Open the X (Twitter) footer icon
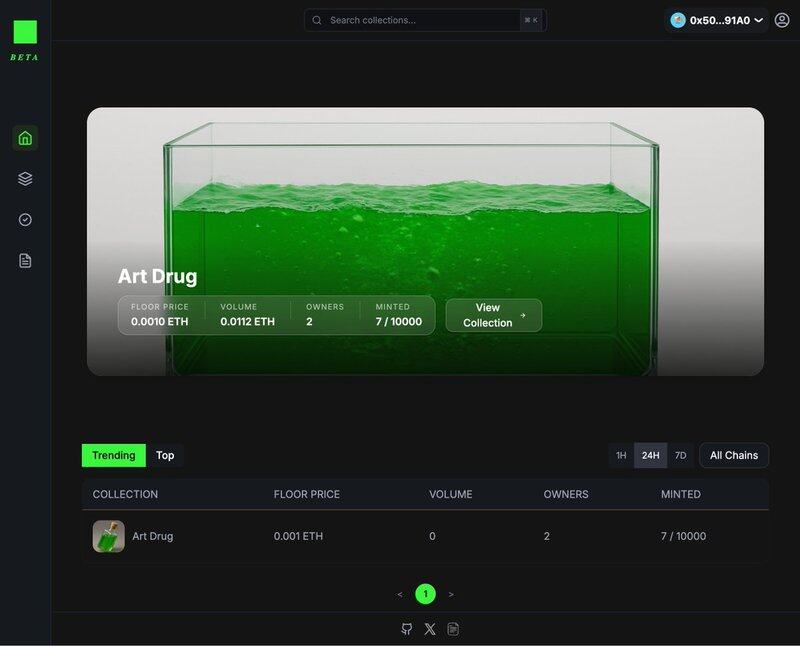The image size is (800, 646). 430,629
